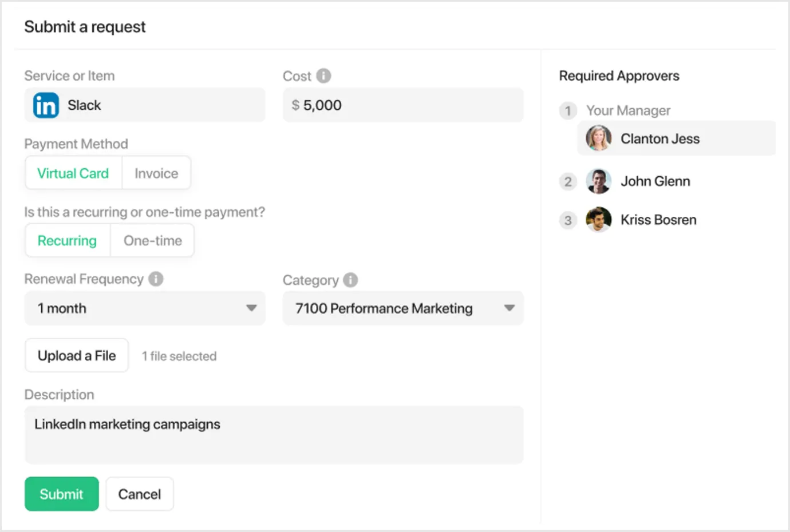Click Clanton Jess avatar
This screenshot has height=532, width=790.
click(x=599, y=138)
